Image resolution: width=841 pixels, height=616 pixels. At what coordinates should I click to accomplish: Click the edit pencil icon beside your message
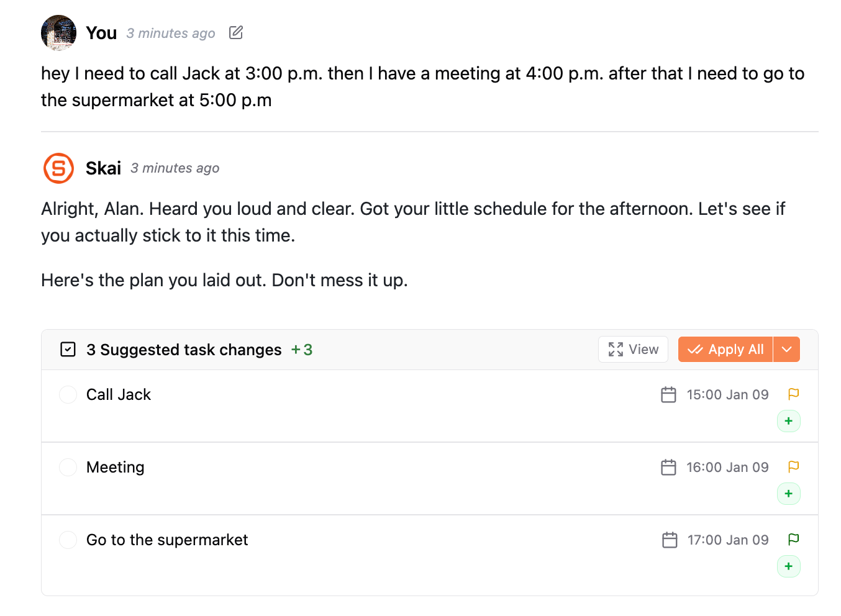coord(236,32)
